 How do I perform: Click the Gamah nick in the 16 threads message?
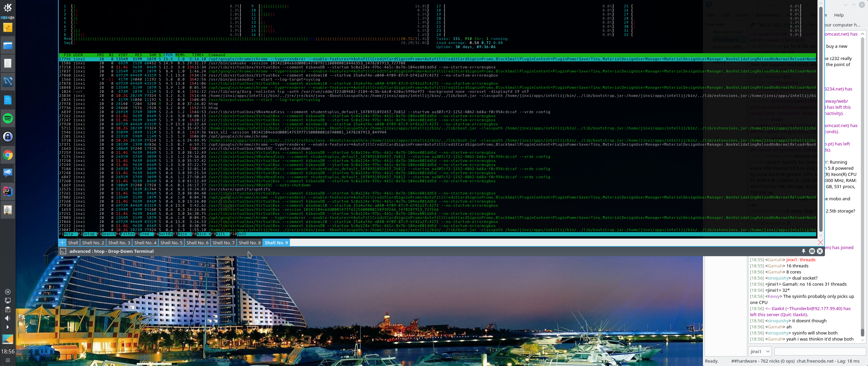775,266
